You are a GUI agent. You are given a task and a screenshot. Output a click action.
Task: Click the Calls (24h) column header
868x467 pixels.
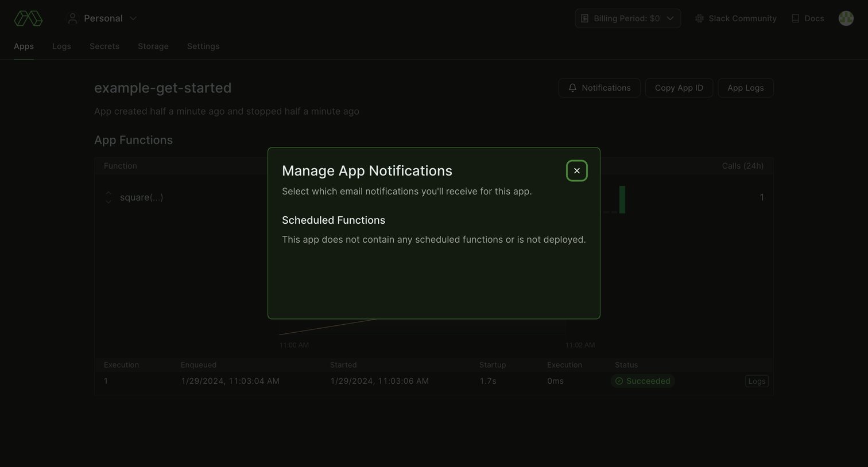pos(743,166)
